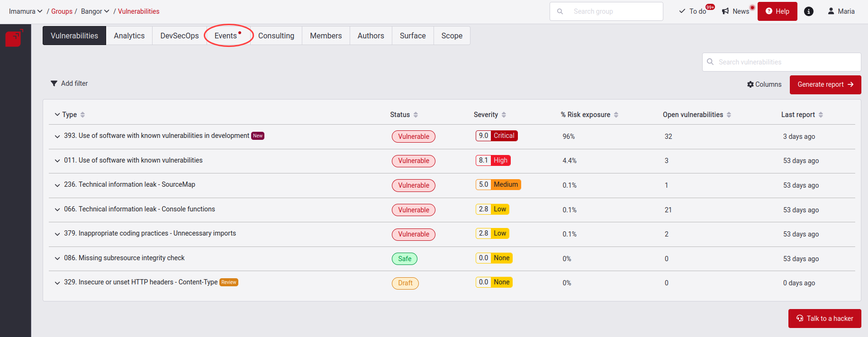Expand row 066 Console functions
Image resolution: width=868 pixels, height=337 pixels.
click(57, 209)
